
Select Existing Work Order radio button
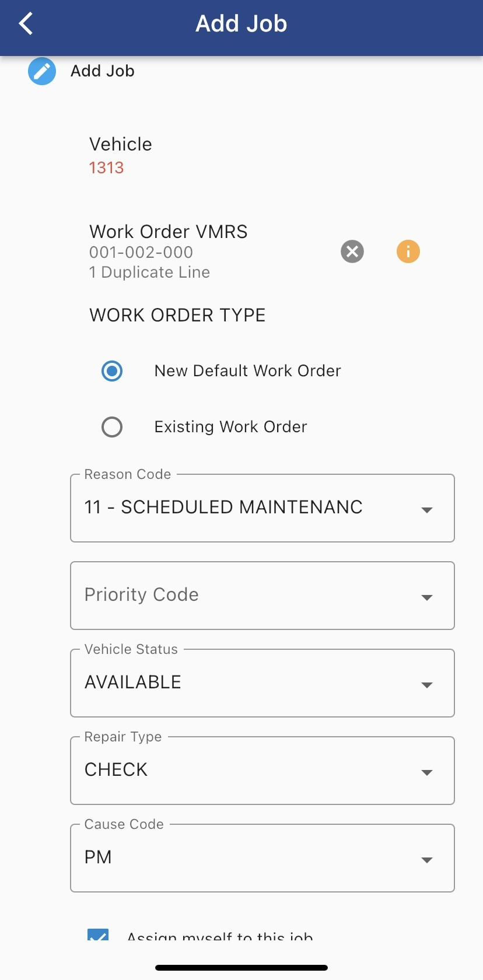[112, 427]
